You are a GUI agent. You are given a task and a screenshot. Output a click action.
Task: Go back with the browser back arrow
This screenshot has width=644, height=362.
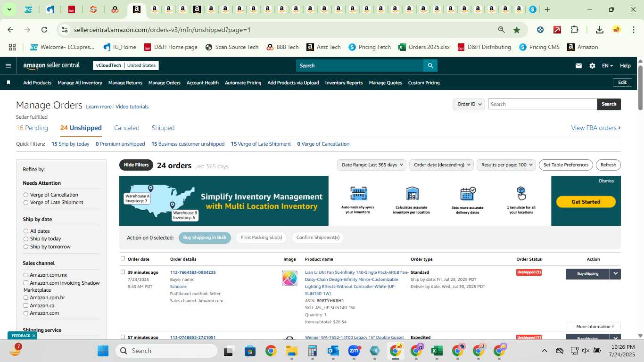click(x=10, y=30)
